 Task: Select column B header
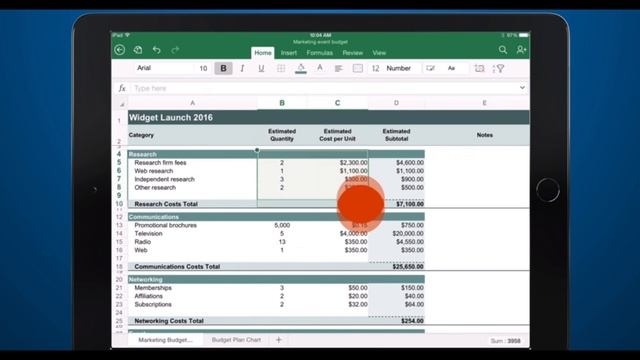point(282,103)
